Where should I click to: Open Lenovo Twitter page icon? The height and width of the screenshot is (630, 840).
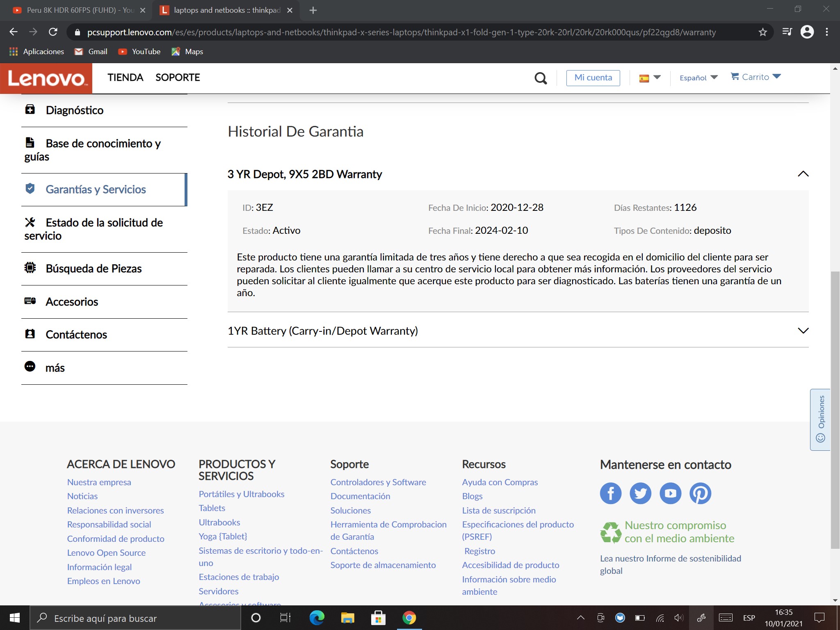[x=640, y=493]
